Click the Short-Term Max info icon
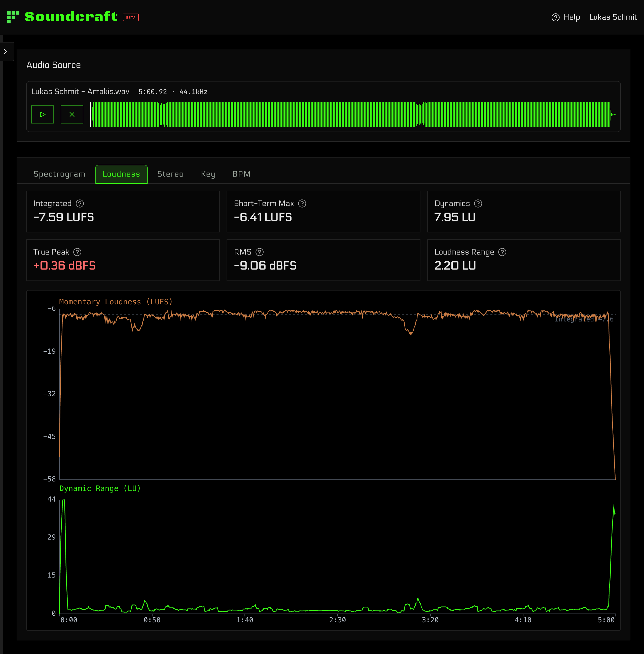 click(x=302, y=203)
